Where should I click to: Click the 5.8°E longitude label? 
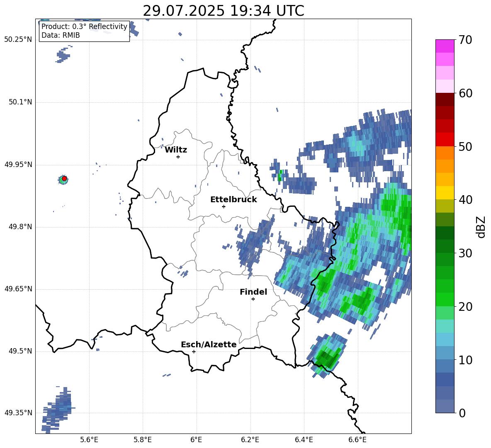[x=143, y=440]
